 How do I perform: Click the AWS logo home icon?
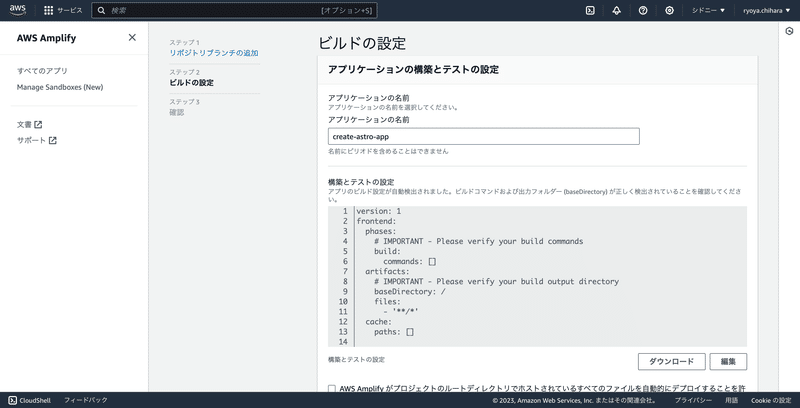[x=17, y=10]
